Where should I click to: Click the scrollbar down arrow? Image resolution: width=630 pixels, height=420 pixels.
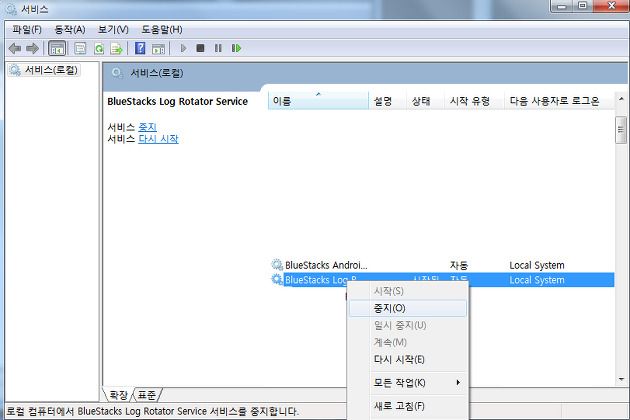click(x=621, y=379)
